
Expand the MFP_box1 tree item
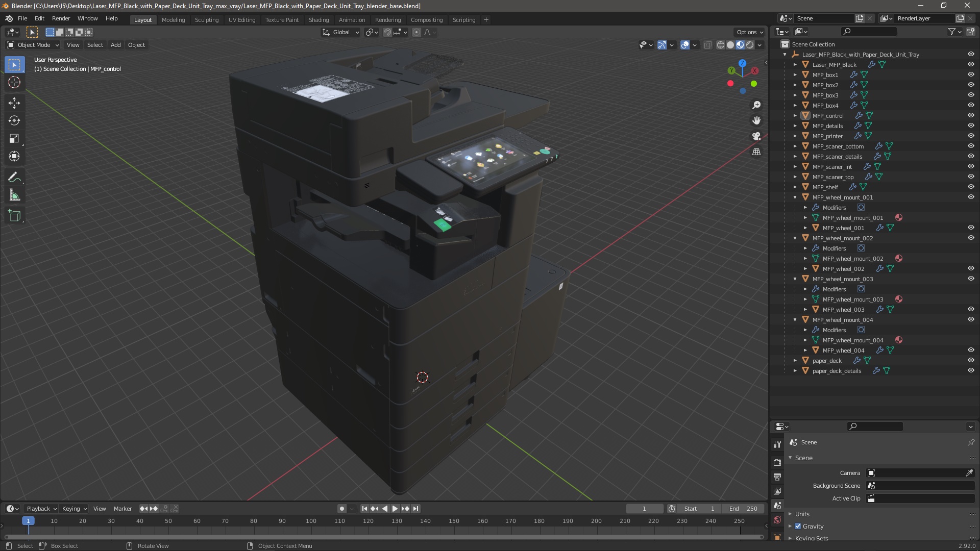795,74
